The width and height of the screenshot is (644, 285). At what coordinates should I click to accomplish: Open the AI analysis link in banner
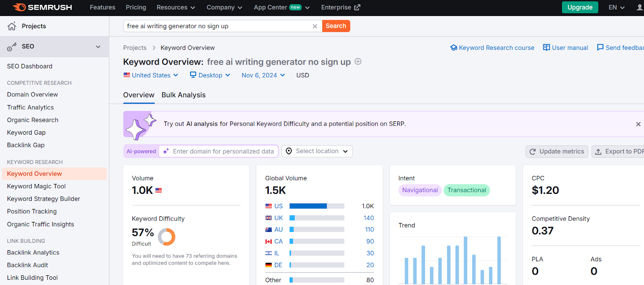tap(202, 124)
